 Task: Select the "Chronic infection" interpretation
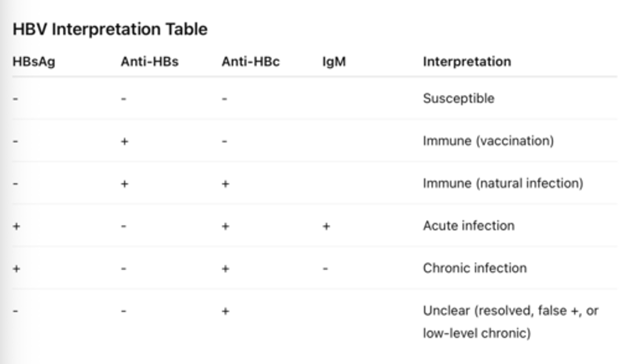coord(474,268)
